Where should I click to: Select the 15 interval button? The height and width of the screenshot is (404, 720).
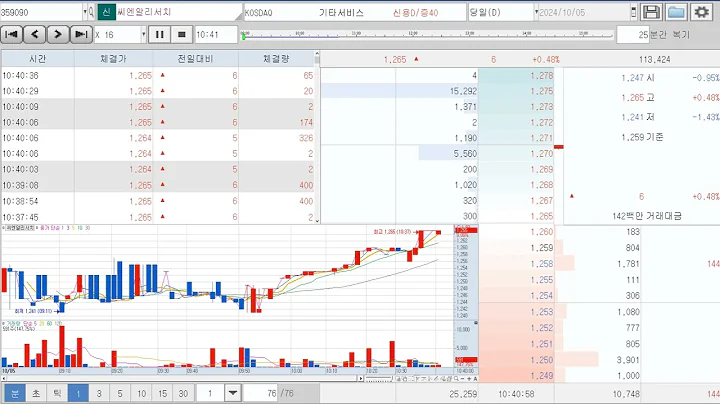point(163,393)
